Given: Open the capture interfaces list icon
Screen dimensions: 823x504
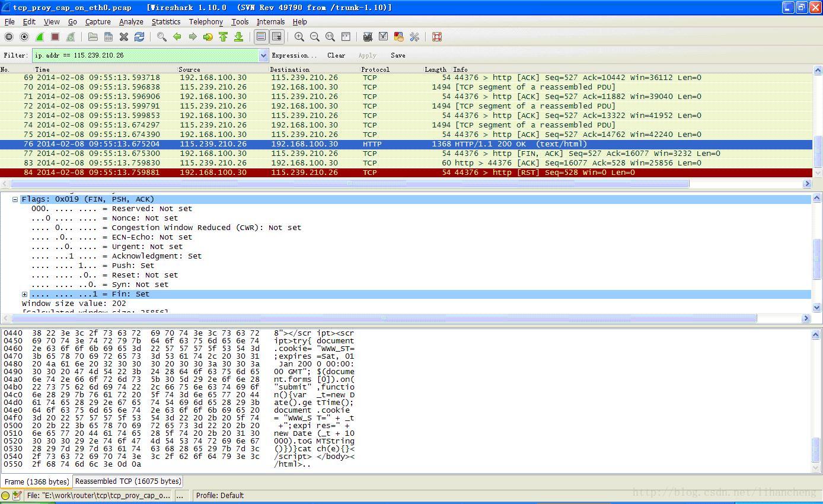Looking at the screenshot, I should 9,37.
